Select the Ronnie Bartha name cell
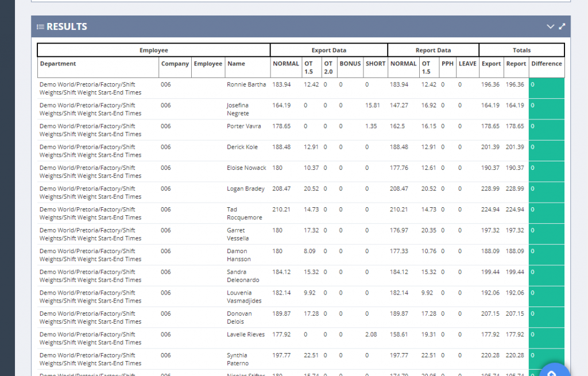 point(246,85)
